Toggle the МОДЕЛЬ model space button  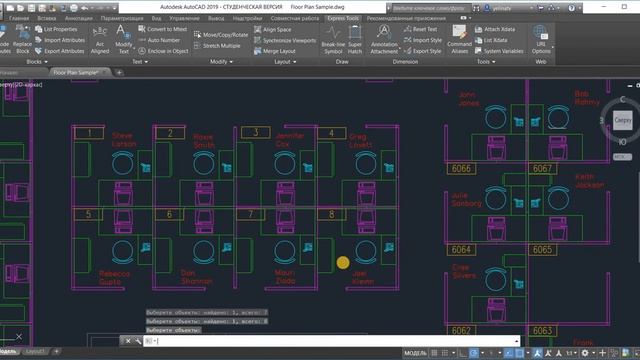click(x=416, y=353)
